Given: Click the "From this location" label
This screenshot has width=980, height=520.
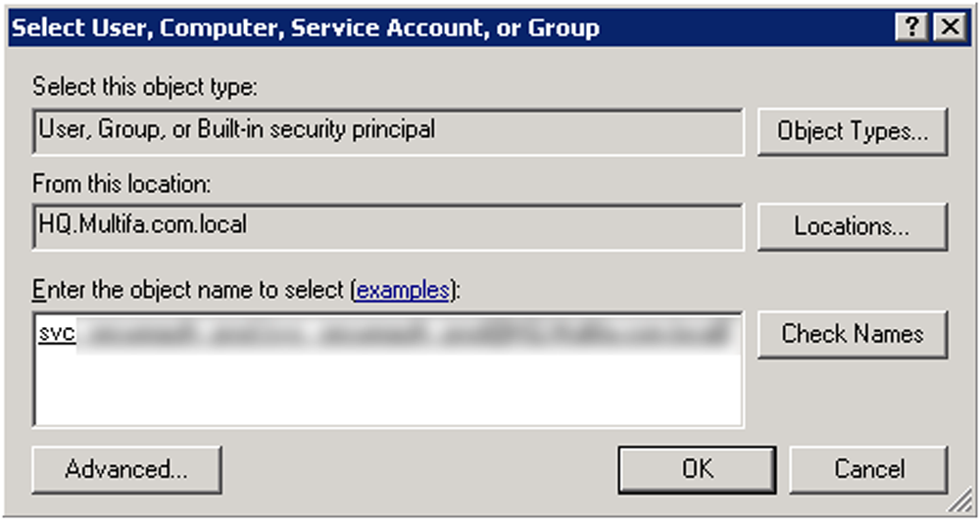Looking at the screenshot, I should click(122, 183).
